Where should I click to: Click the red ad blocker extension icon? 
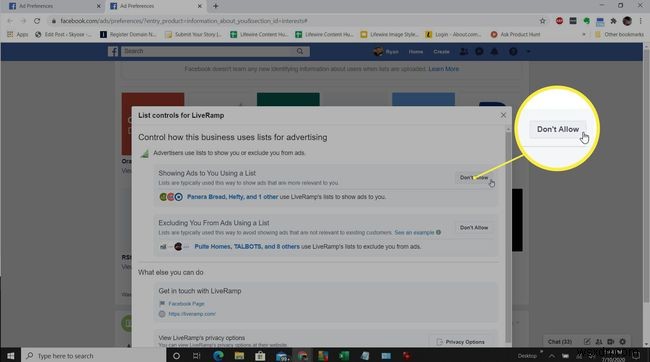pos(559,21)
